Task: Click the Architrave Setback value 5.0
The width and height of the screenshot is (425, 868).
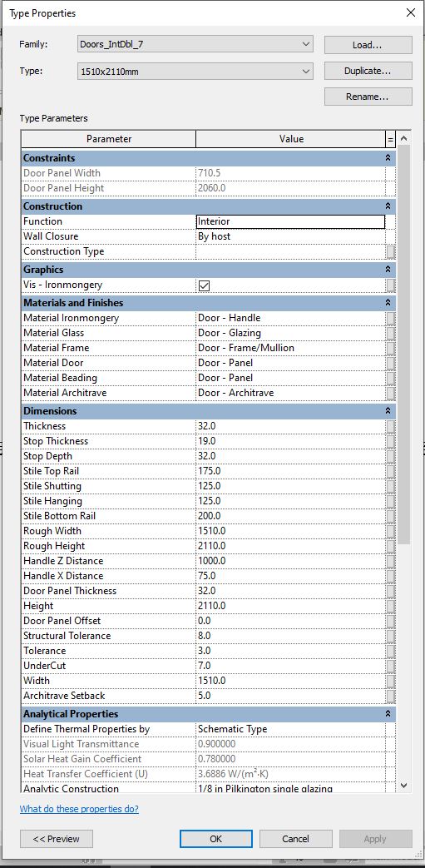Action: tap(290, 696)
